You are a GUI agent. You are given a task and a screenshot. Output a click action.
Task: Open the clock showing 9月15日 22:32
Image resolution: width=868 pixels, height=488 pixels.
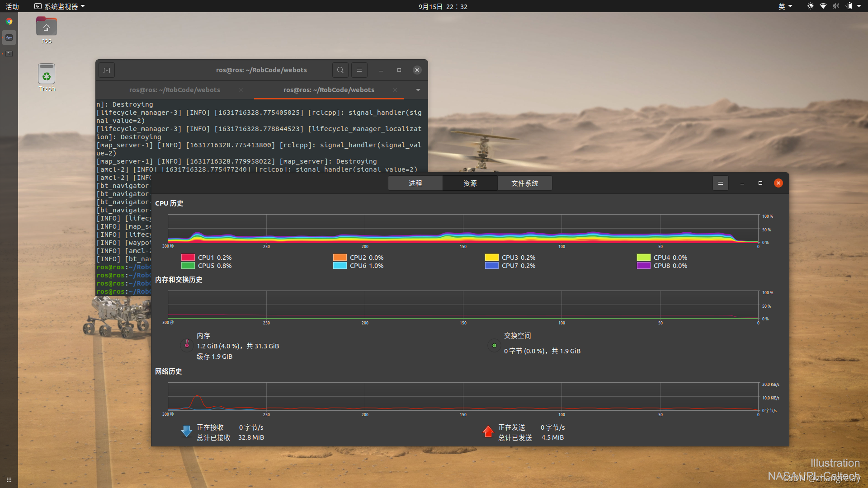pos(443,6)
